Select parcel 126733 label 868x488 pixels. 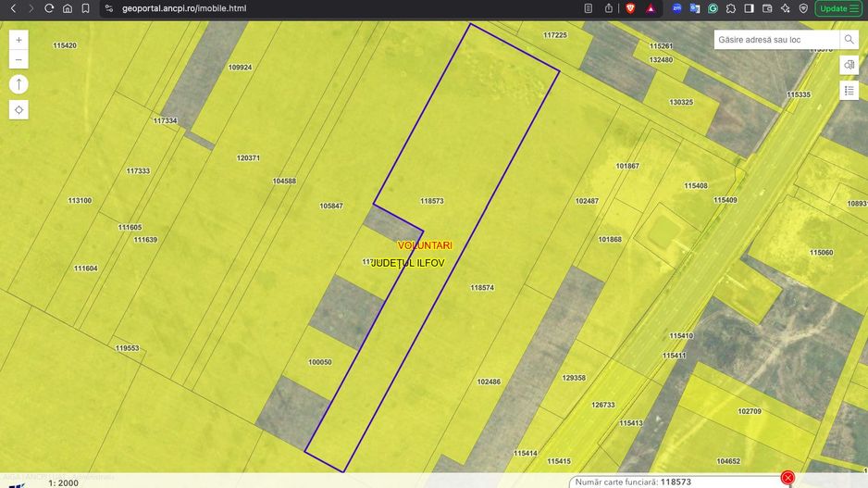pos(602,405)
